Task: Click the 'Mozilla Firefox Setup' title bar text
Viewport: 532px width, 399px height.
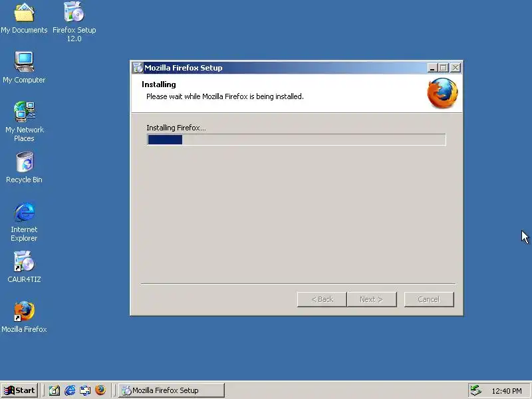Action: point(184,68)
